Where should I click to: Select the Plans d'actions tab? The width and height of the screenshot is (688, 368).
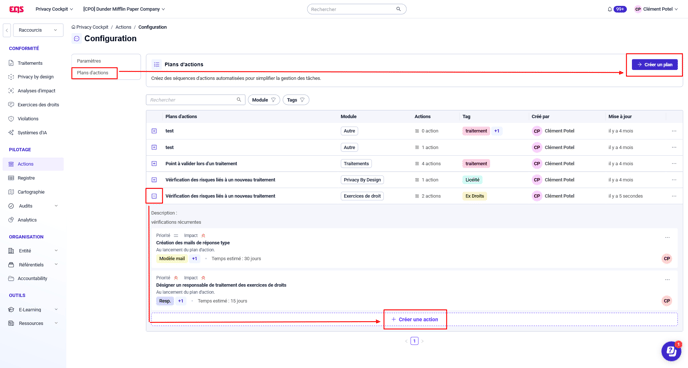[x=93, y=73]
